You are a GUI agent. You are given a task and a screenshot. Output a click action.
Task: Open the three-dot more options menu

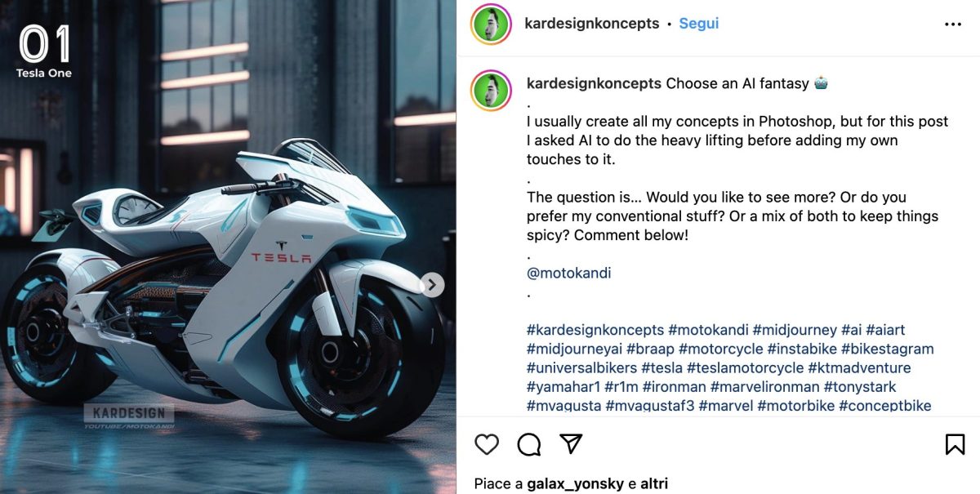click(953, 24)
